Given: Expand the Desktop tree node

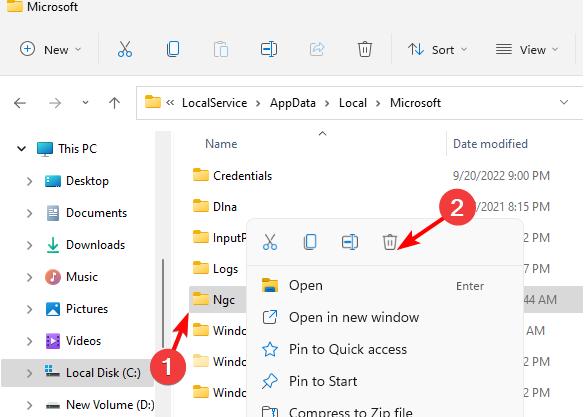Looking at the screenshot, I should pos(30,181).
